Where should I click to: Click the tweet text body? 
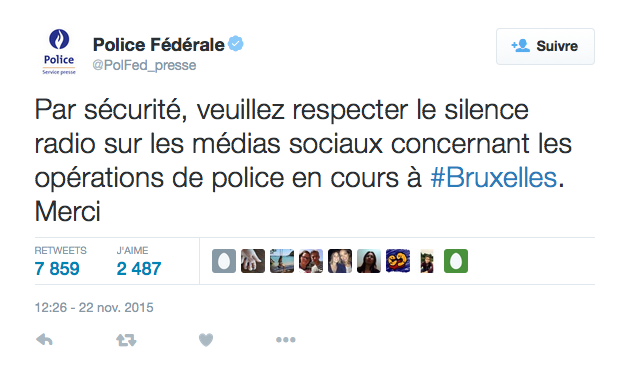[x=303, y=160]
